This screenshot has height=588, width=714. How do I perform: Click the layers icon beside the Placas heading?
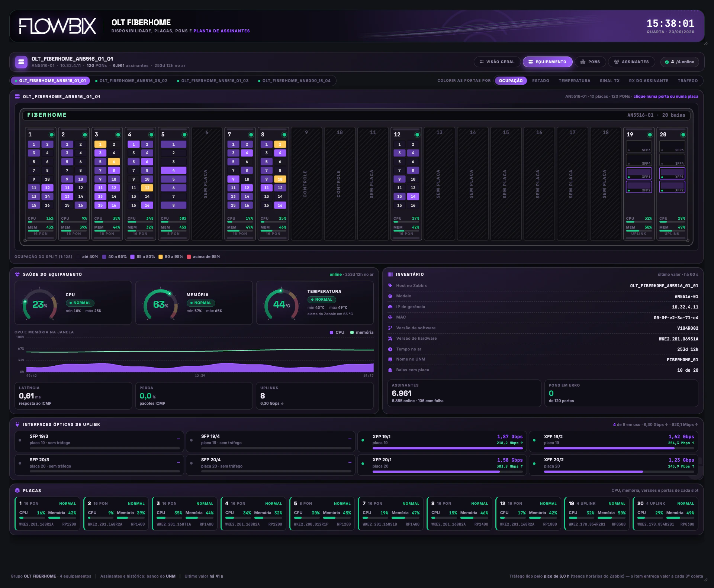17,490
